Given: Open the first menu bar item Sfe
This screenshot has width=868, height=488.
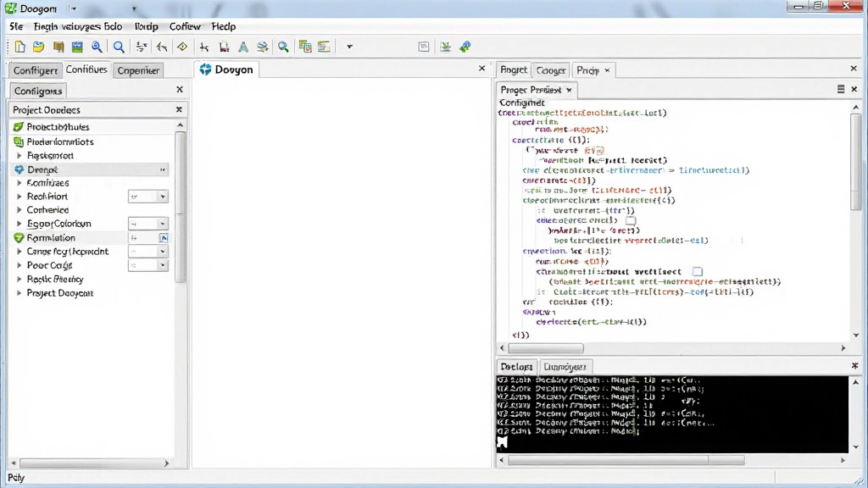Looking at the screenshot, I should click(16, 26).
